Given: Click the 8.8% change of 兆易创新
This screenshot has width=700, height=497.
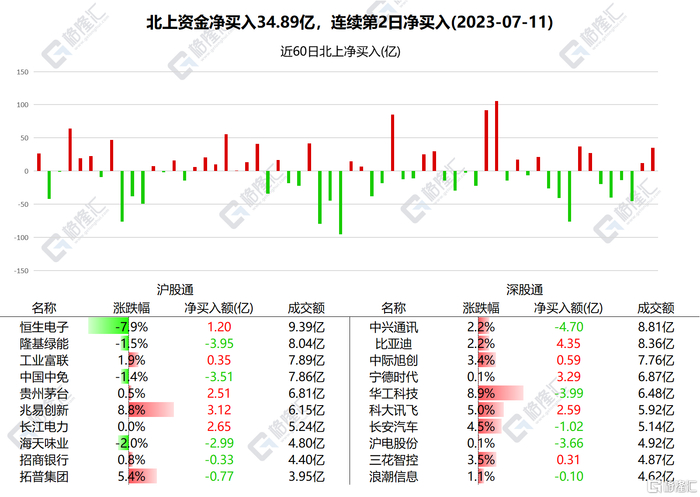Looking at the screenshot, I should coord(131,410).
